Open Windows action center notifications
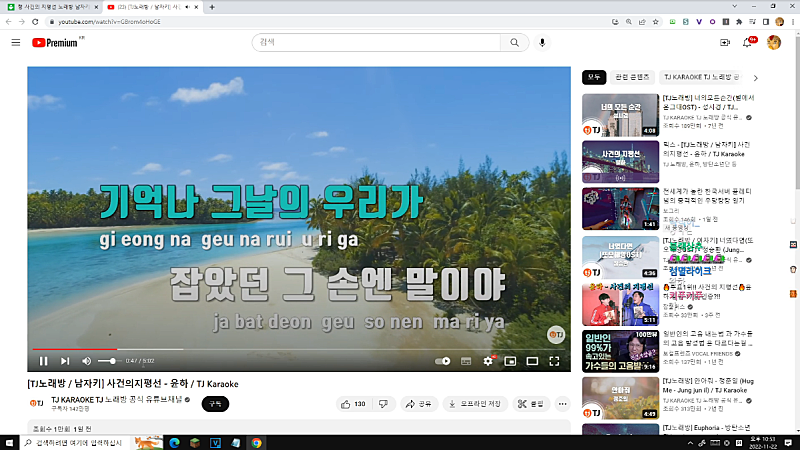Image resolution: width=800 pixels, height=450 pixels. point(788,442)
